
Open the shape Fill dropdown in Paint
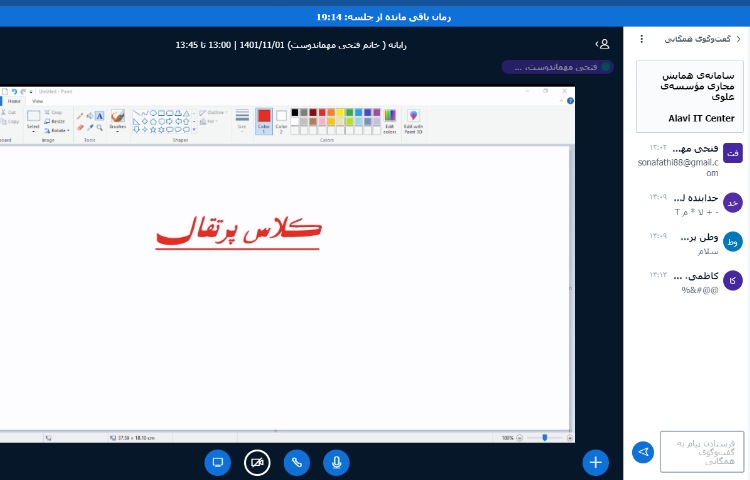pyautogui.click(x=208, y=122)
